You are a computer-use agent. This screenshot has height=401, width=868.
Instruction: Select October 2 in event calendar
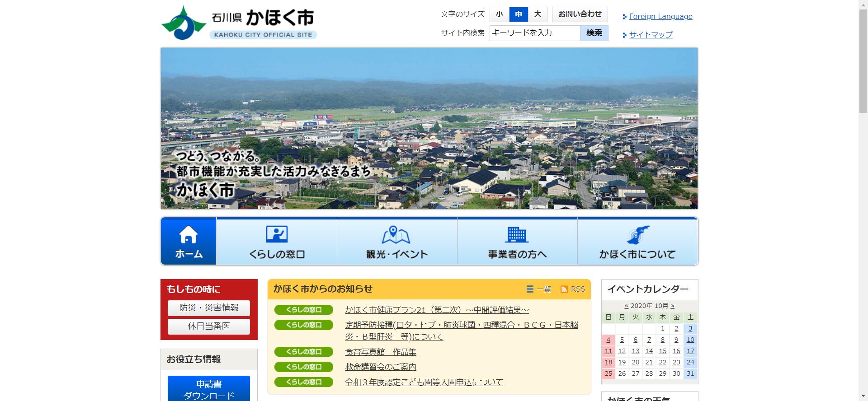(x=676, y=329)
